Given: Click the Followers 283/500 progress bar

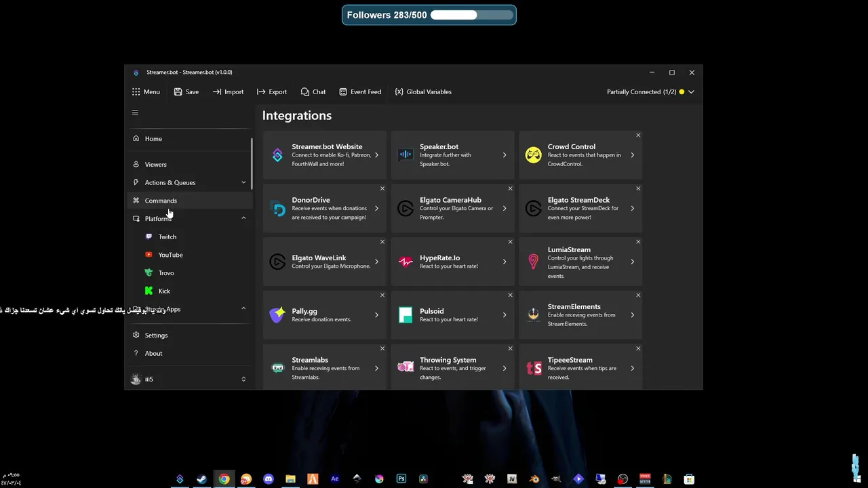Looking at the screenshot, I should point(471,15).
